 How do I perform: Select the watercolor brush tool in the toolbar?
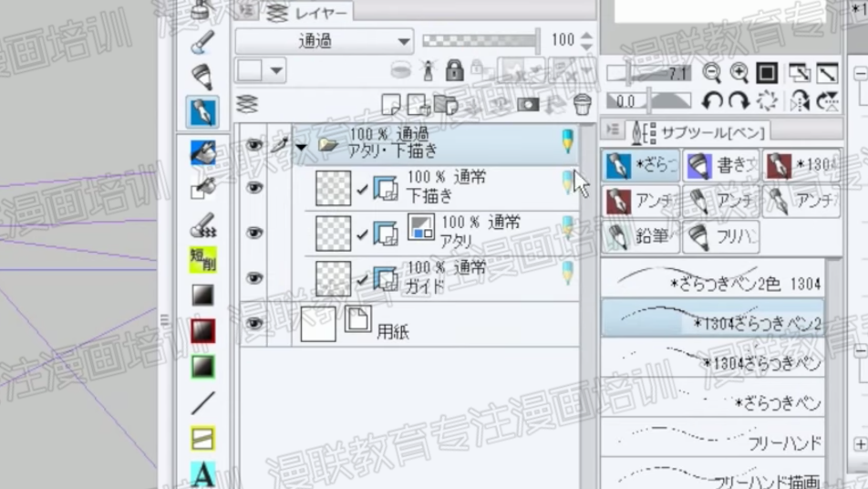click(202, 42)
